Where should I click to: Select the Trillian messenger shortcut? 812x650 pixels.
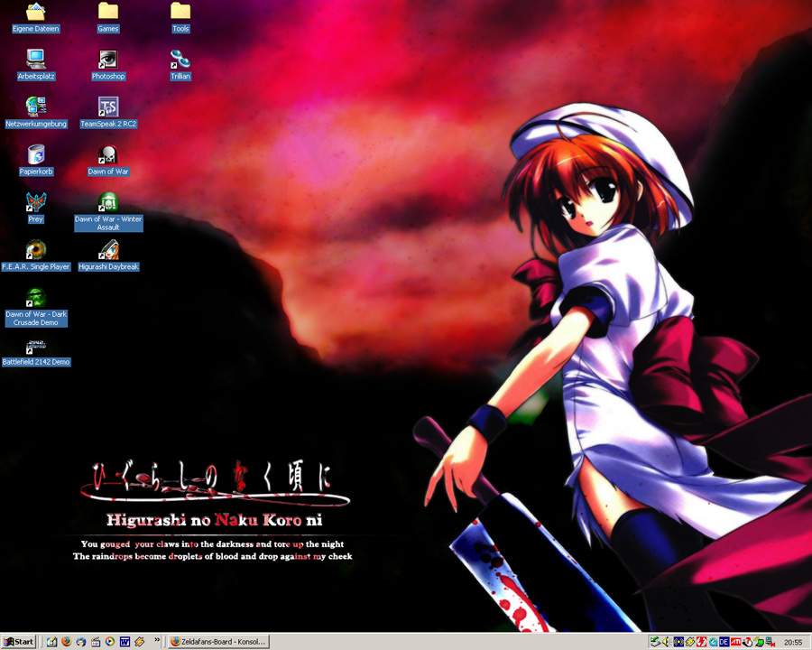coord(180,65)
